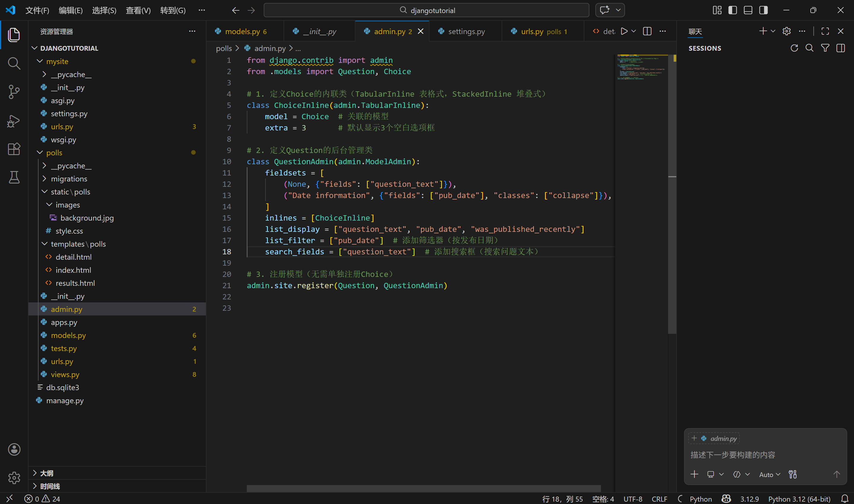
Task: Click the CRLF line ending indicator
Action: coord(659,499)
